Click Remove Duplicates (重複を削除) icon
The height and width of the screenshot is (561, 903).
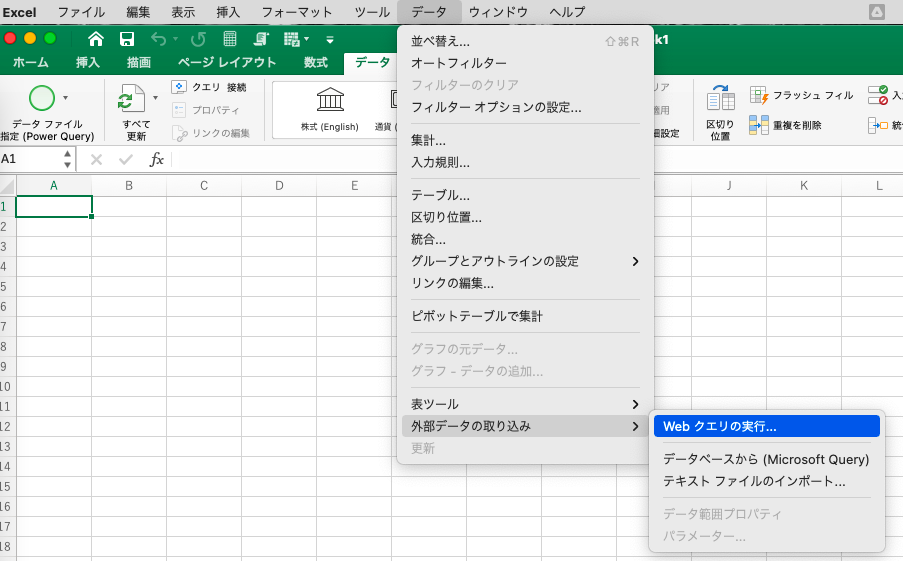759,125
